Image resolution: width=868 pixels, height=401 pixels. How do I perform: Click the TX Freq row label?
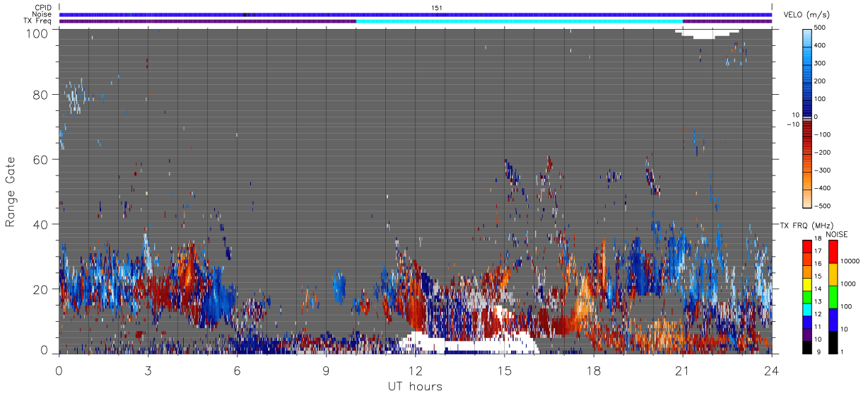[38, 21]
